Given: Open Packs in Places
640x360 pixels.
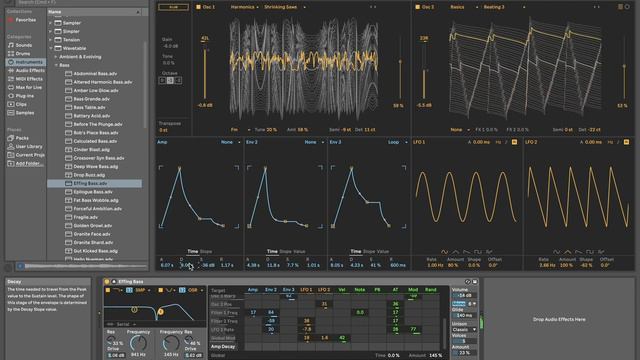Looking at the screenshot, I should (x=18, y=138).
